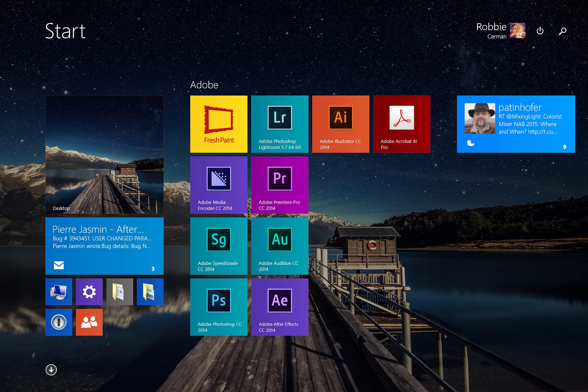The height and width of the screenshot is (392, 588).
Task: Launch Adobe Illustrator CC 2014
Action: pos(341,124)
